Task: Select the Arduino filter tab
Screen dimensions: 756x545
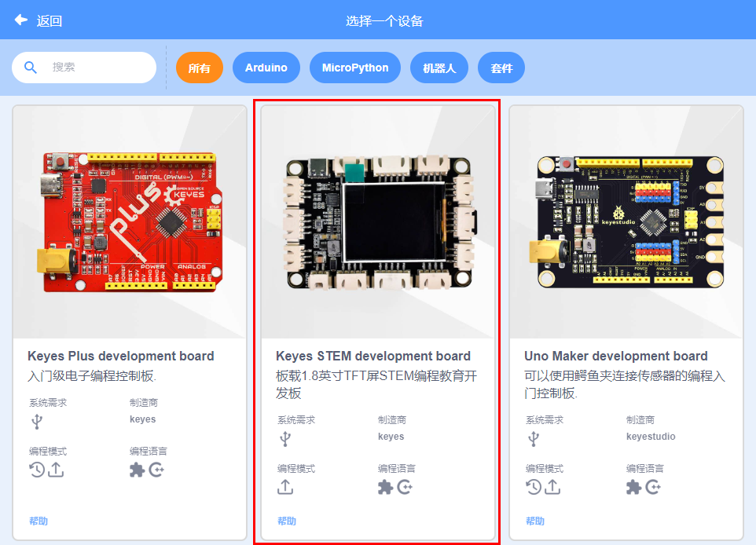Action: 266,68
